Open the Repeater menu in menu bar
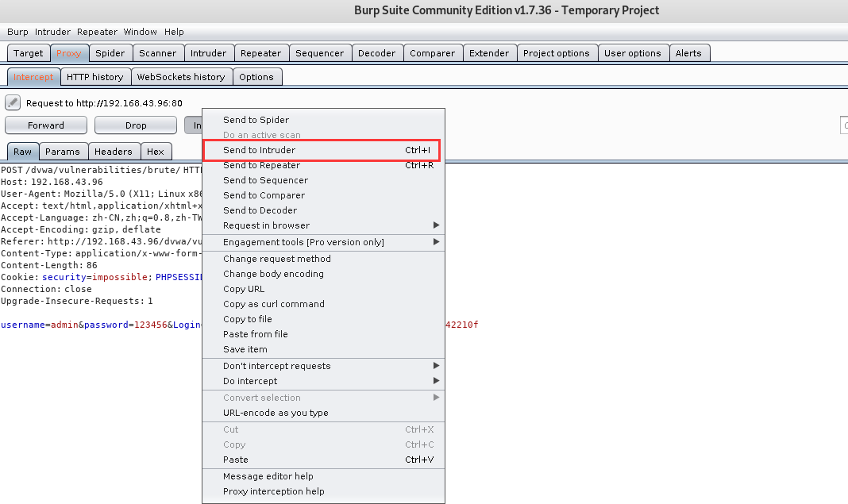This screenshot has height=504, width=848. tap(97, 32)
